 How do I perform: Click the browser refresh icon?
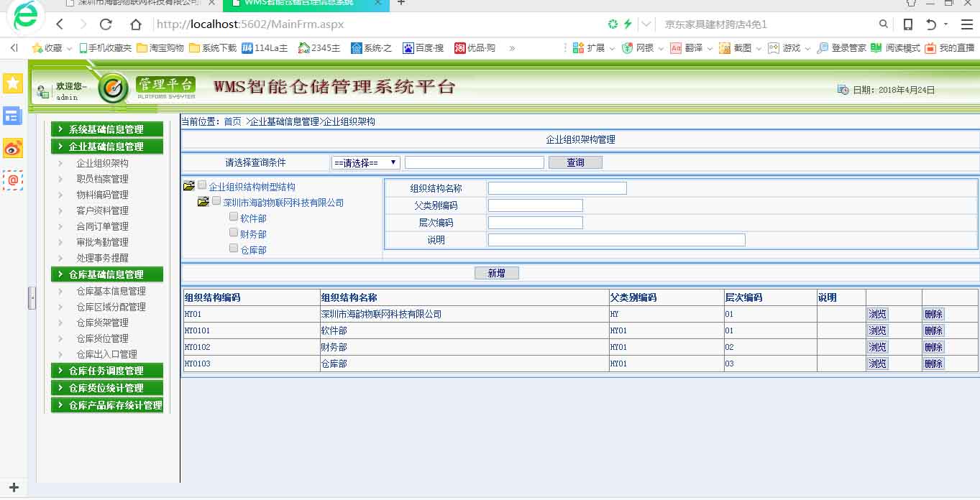[x=106, y=24]
